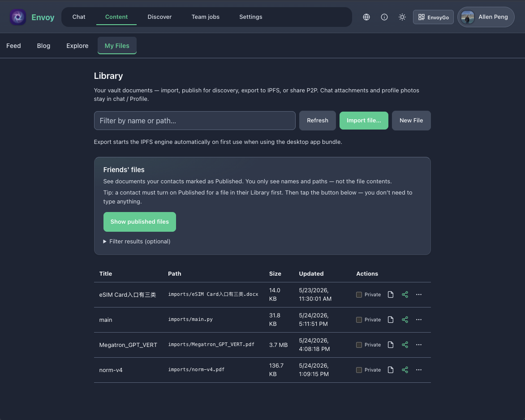Click path imports/Megatron_GPT_VERT.pdf
525x420 pixels.
pos(211,345)
